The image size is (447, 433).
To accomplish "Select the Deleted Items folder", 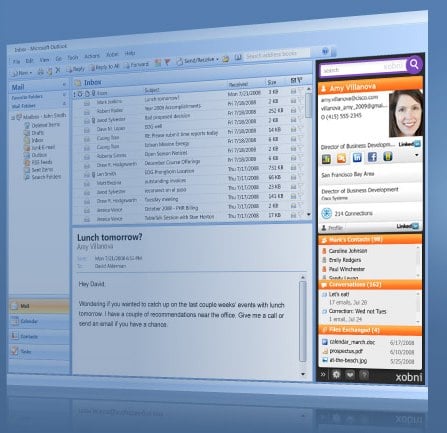I will 42,125.
